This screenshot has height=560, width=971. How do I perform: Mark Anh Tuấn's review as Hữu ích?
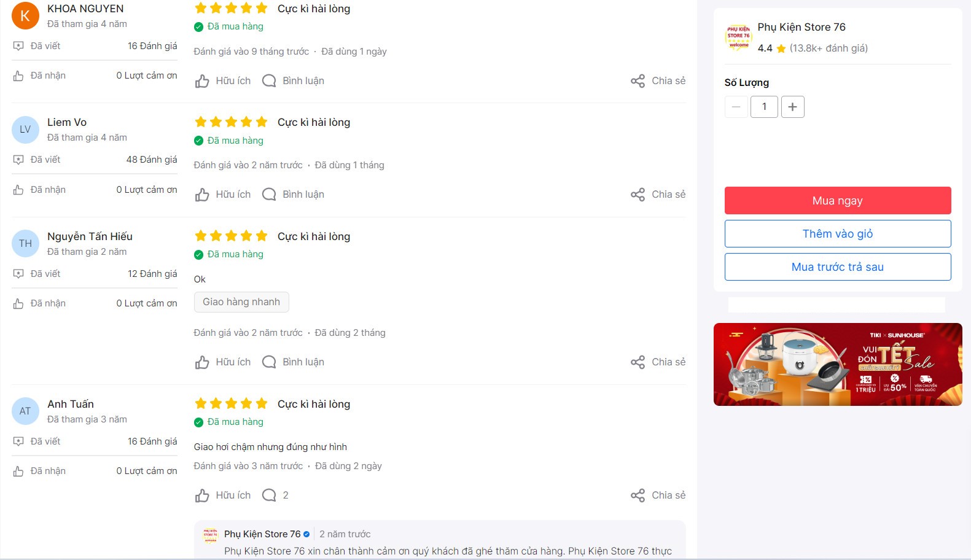click(222, 496)
